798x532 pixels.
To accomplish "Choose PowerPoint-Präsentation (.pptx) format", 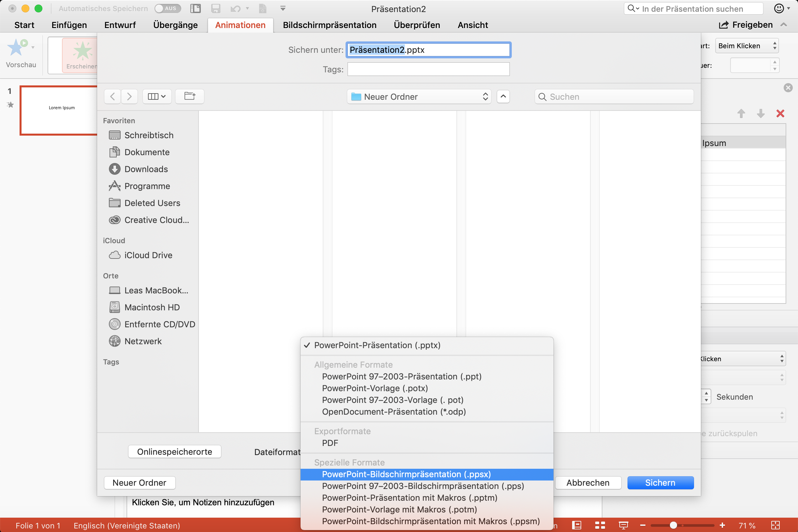I will [427, 345].
